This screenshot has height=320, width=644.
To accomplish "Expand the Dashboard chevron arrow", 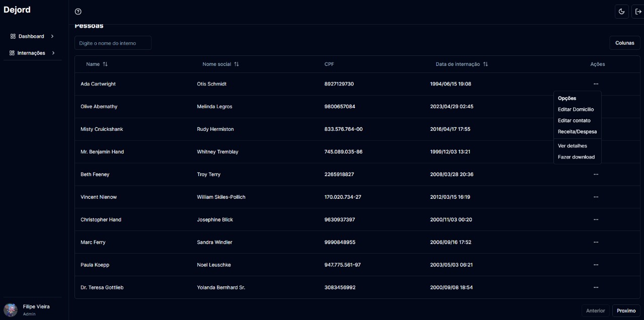I will (x=52, y=36).
